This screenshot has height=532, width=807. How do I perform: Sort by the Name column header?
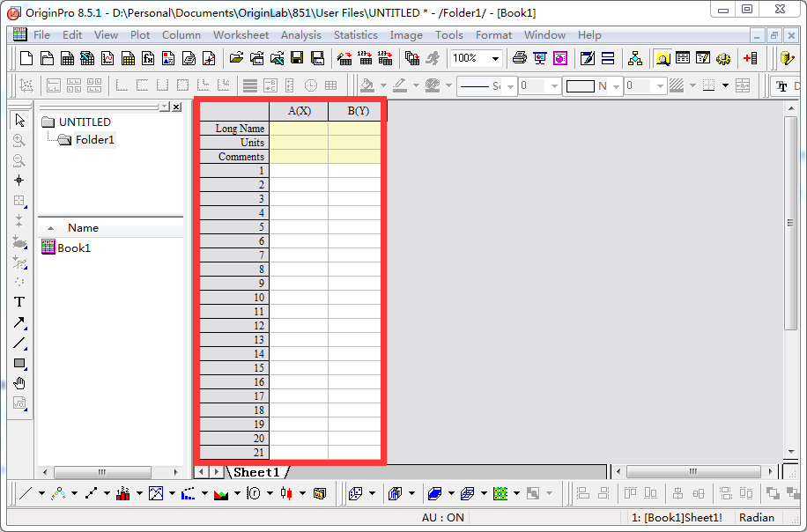pos(83,228)
